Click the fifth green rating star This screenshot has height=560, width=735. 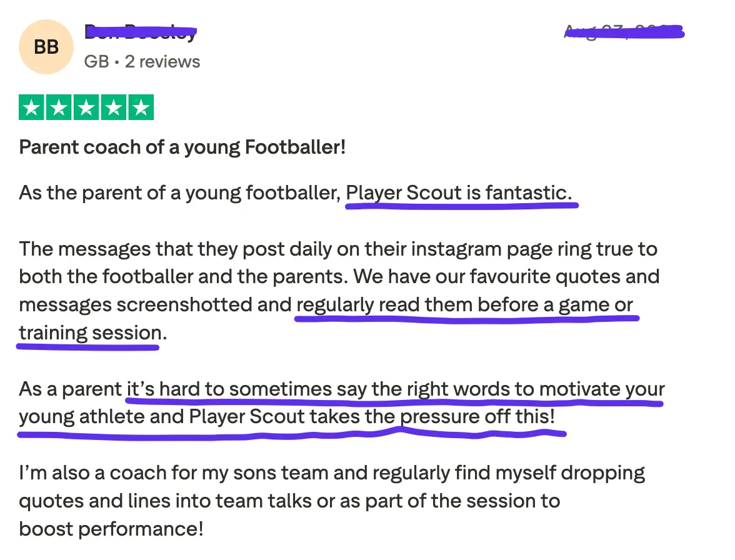pyautogui.click(x=141, y=107)
